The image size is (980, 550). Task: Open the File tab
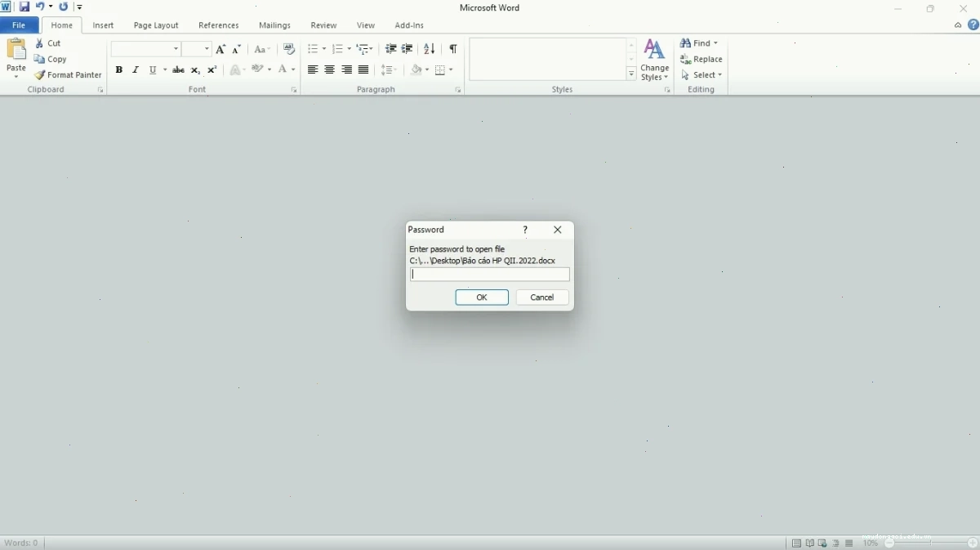tap(19, 25)
